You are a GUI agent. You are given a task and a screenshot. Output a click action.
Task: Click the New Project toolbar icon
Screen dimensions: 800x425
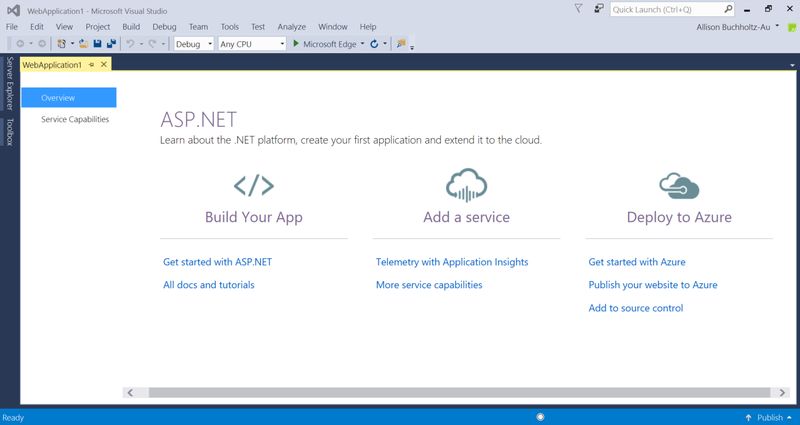(62, 44)
